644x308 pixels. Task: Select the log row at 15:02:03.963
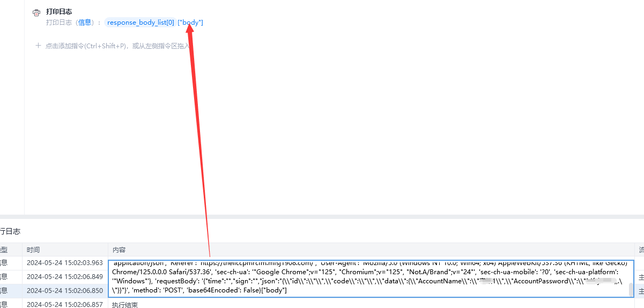click(x=54, y=263)
